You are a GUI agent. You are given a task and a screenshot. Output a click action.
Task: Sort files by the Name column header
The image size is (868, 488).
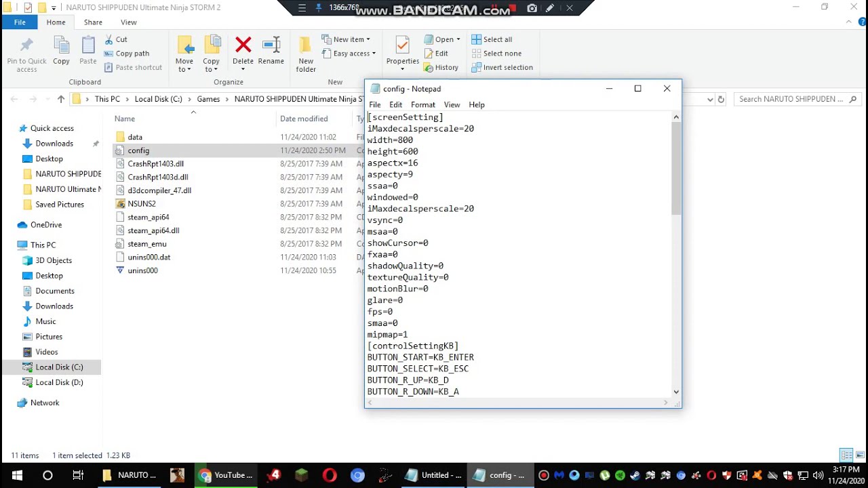(125, 119)
